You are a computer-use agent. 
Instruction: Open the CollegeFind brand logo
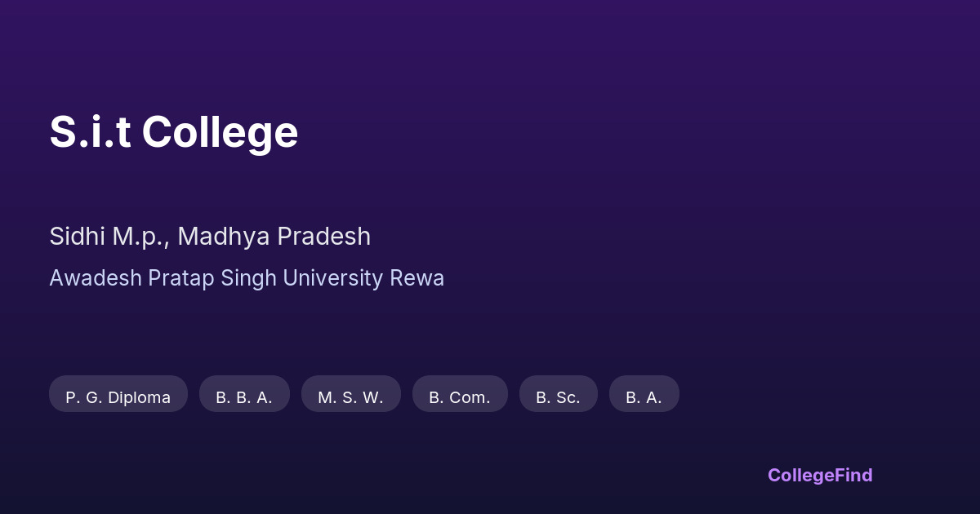point(820,475)
